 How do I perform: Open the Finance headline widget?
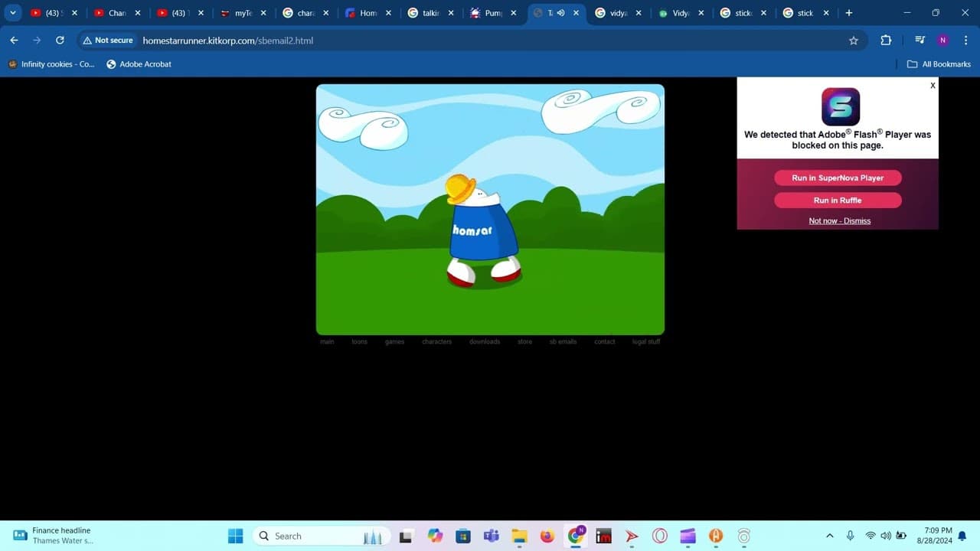(54, 536)
